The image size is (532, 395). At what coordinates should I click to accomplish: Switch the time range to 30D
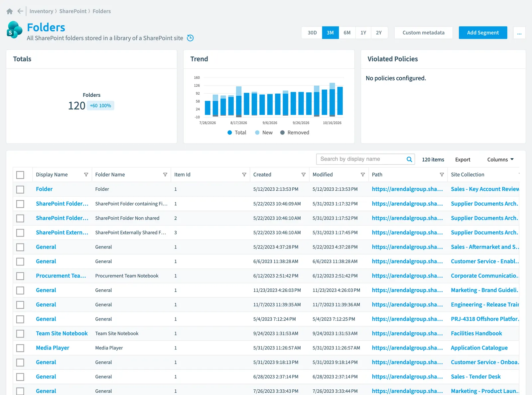[312, 33]
